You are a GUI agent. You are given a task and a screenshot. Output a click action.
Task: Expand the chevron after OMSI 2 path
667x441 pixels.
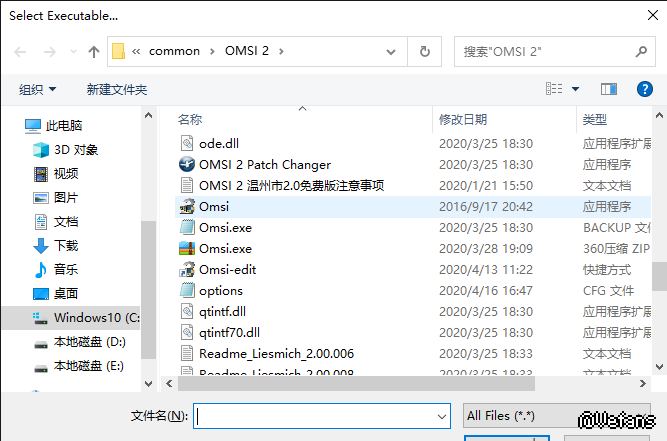281,51
